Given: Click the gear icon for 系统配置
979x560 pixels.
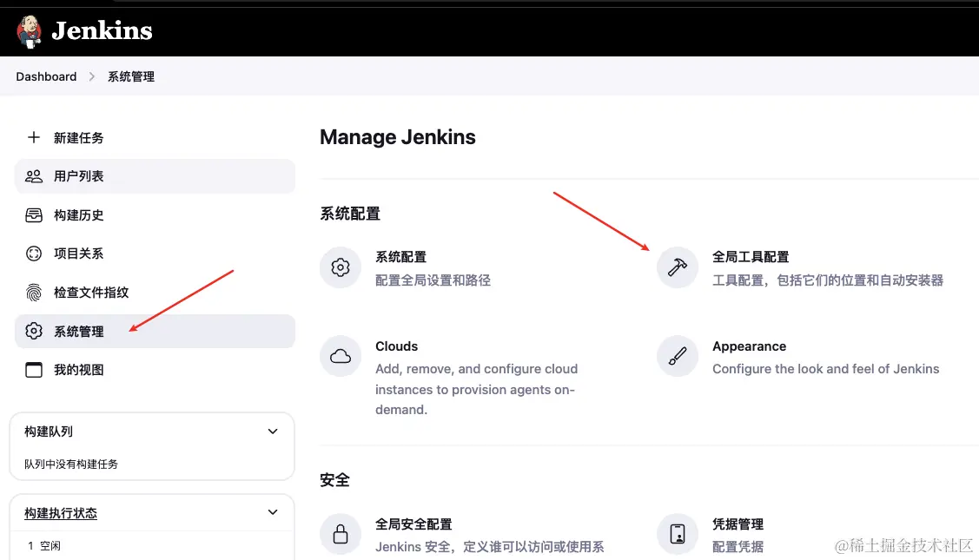Looking at the screenshot, I should 341,267.
